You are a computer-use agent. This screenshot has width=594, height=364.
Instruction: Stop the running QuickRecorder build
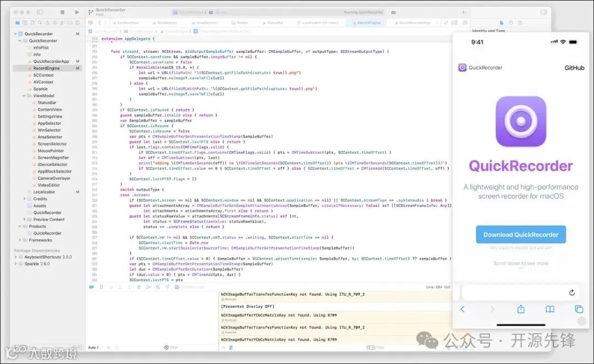(x=63, y=12)
